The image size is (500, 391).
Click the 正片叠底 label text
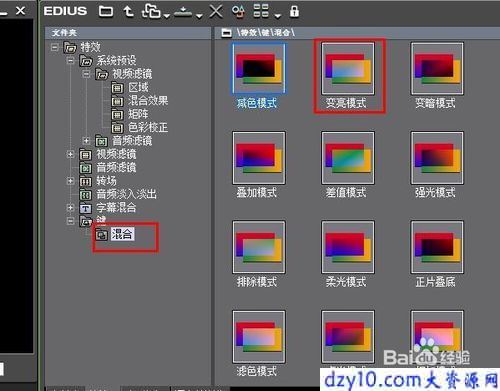pyautogui.click(x=435, y=282)
